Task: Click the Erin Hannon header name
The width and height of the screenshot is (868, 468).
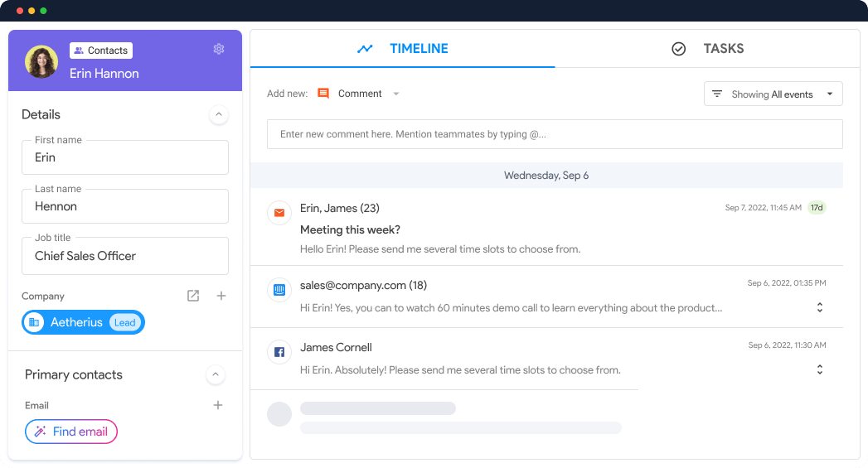Action: click(104, 74)
